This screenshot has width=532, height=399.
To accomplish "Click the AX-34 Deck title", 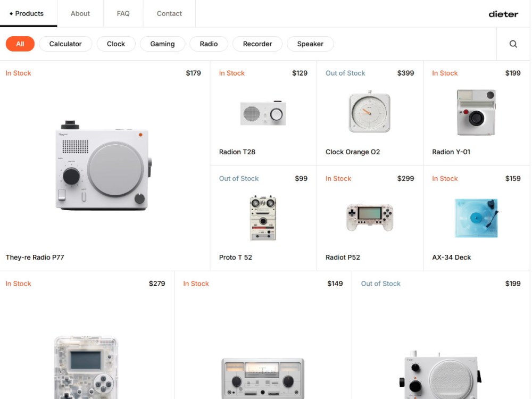I will tap(451, 257).
